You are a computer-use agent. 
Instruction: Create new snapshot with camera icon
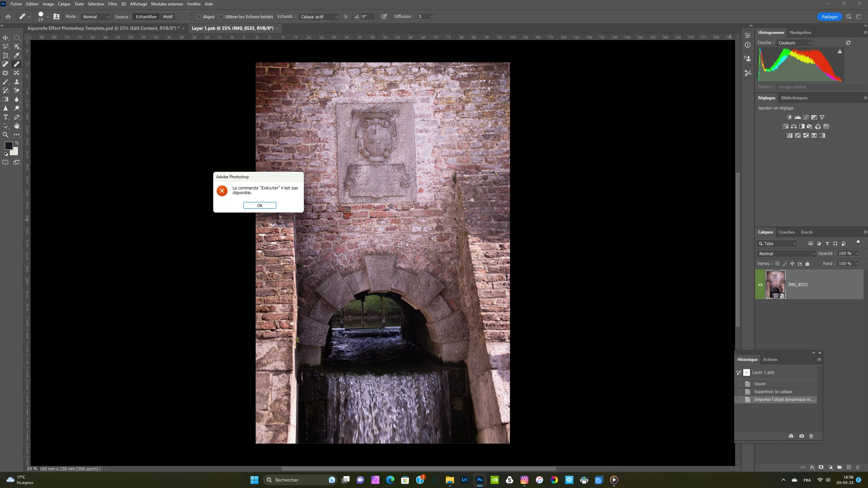(x=802, y=436)
